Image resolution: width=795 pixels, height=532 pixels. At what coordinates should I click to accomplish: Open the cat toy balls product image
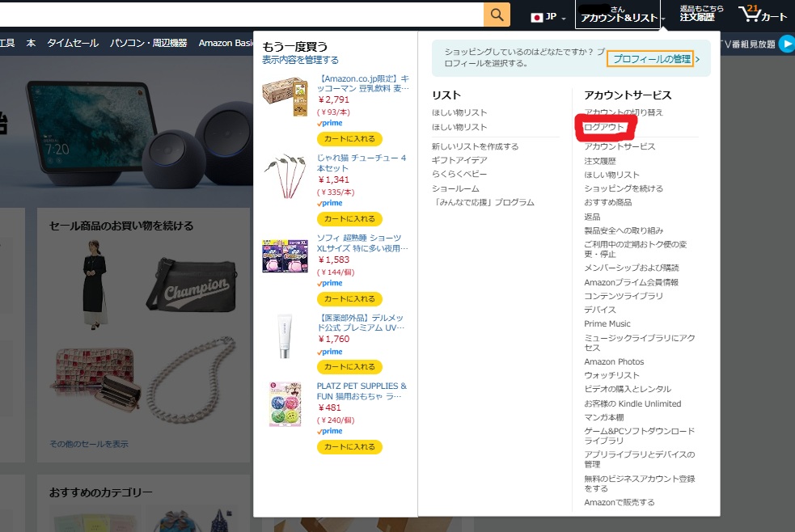pos(285,404)
